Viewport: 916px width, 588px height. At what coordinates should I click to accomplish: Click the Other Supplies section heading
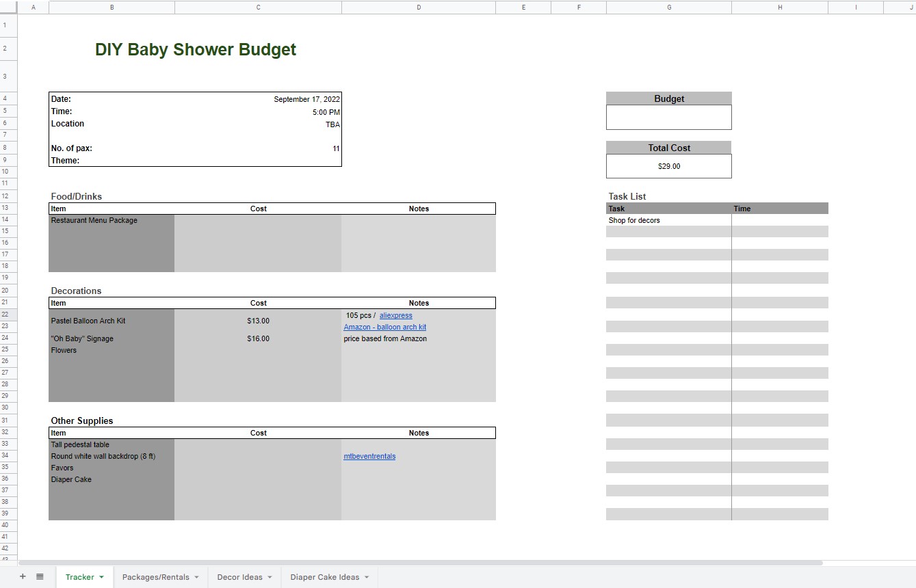(82, 420)
